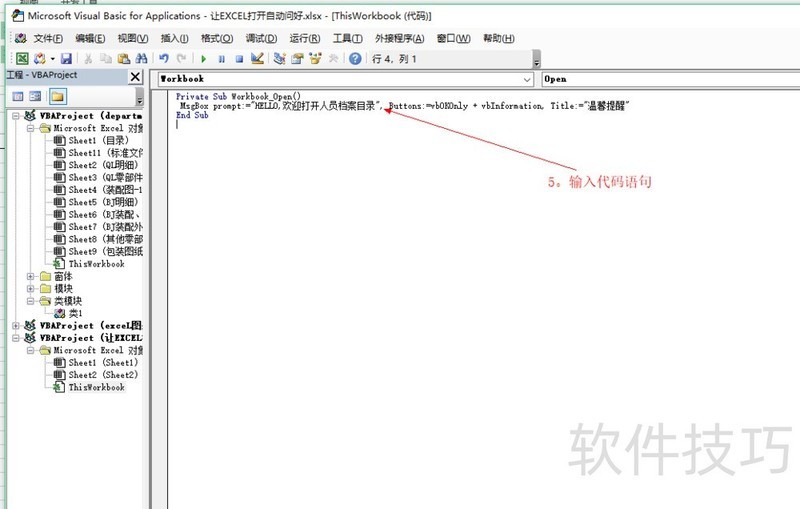Expand the 模块 folder
800x509 pixels.
(x=31, y=289)
